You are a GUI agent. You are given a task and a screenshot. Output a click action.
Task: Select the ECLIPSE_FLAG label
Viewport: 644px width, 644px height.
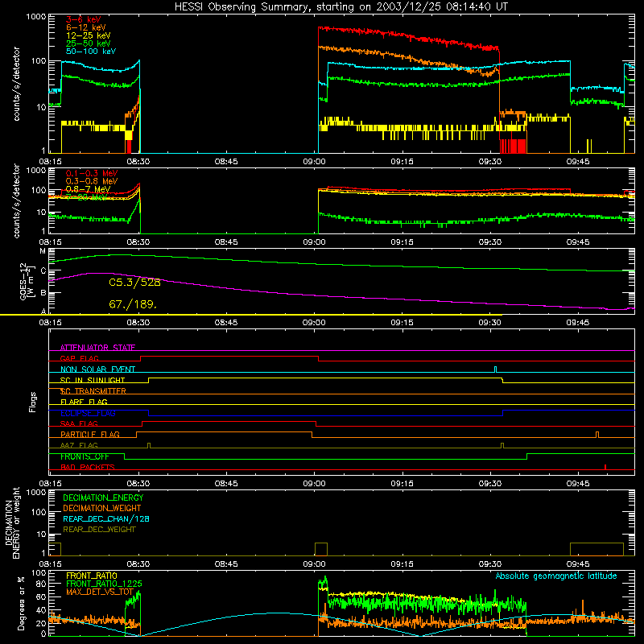point(88,413)
